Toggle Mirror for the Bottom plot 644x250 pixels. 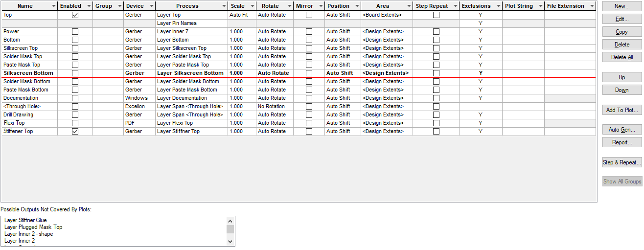pyautogui.click(x=309, y=40)
